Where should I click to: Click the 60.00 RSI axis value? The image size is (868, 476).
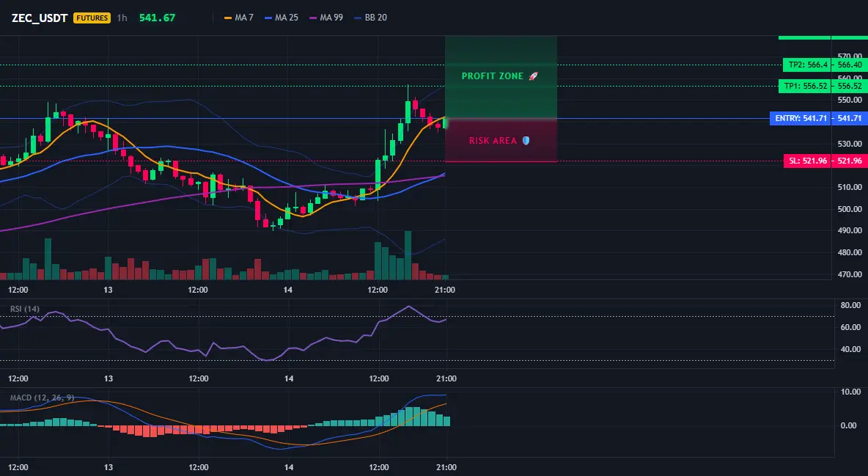850,328
